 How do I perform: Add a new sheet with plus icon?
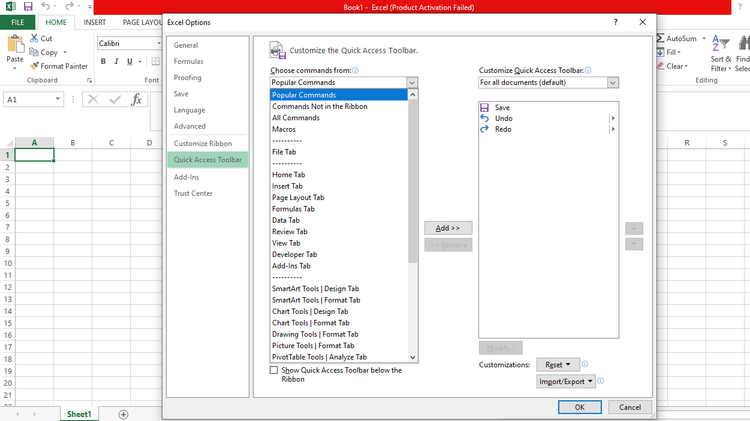click(123, 414)
